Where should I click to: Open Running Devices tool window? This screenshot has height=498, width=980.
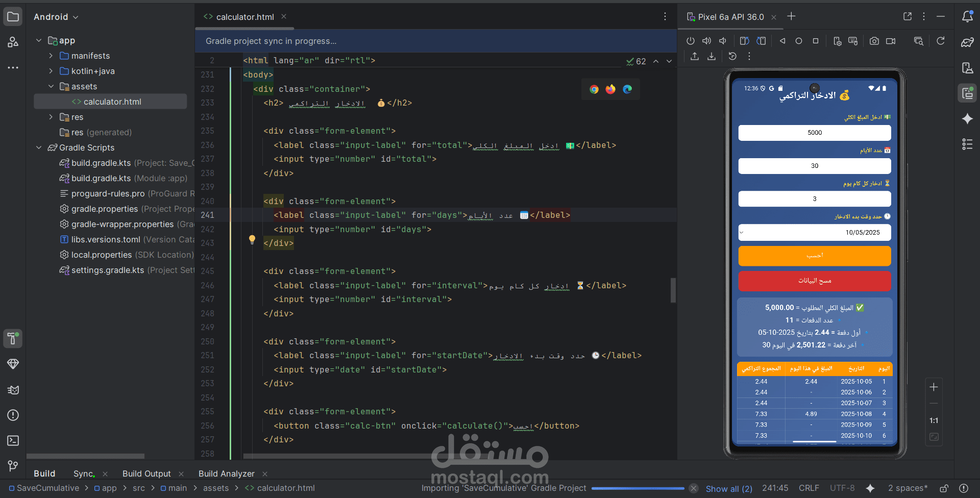(x=967, y=93)
